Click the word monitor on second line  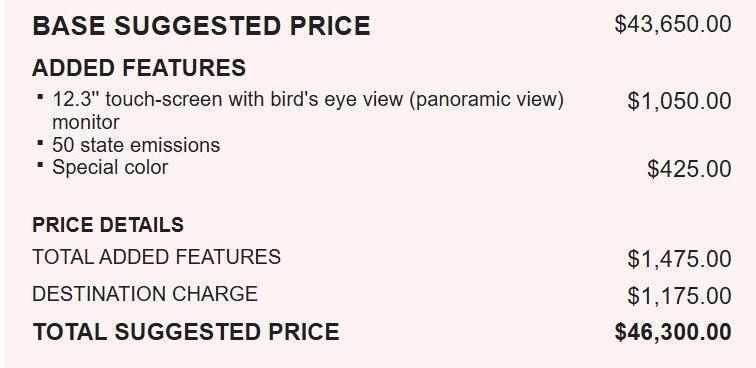(x=85, y=122)
